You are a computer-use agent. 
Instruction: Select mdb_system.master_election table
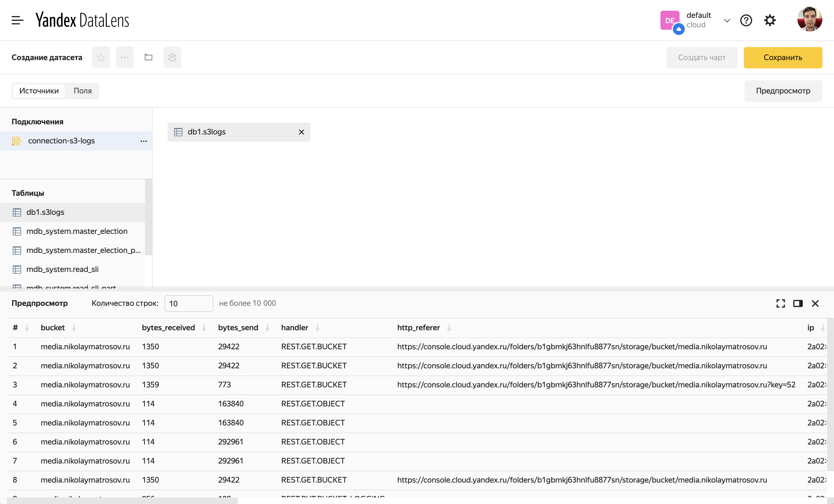pos(72,231)
